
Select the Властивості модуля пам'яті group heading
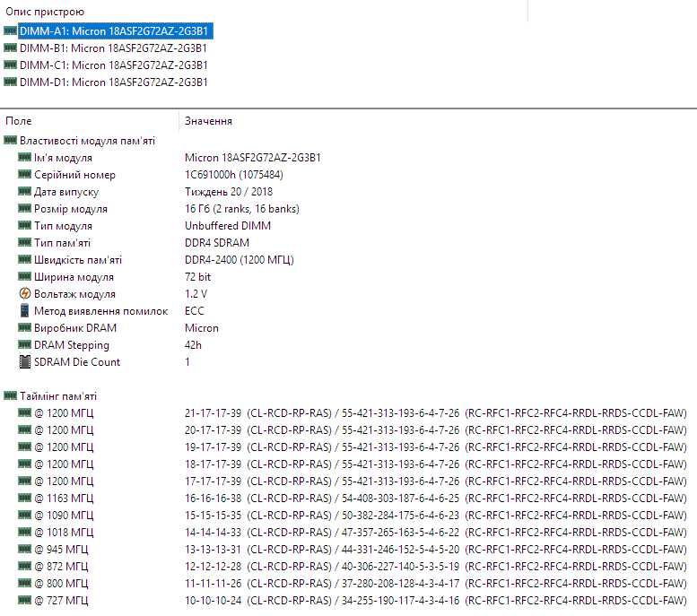[87, 141]
